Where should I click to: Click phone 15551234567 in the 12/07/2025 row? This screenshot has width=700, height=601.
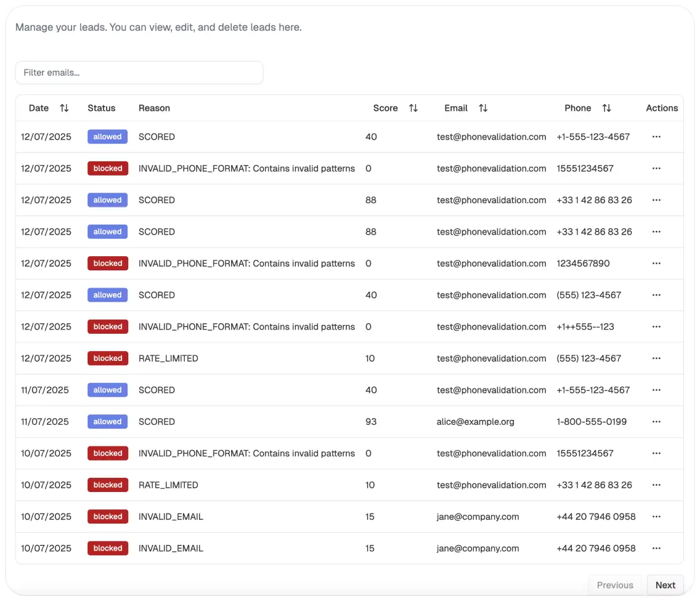tap(585, 168)
